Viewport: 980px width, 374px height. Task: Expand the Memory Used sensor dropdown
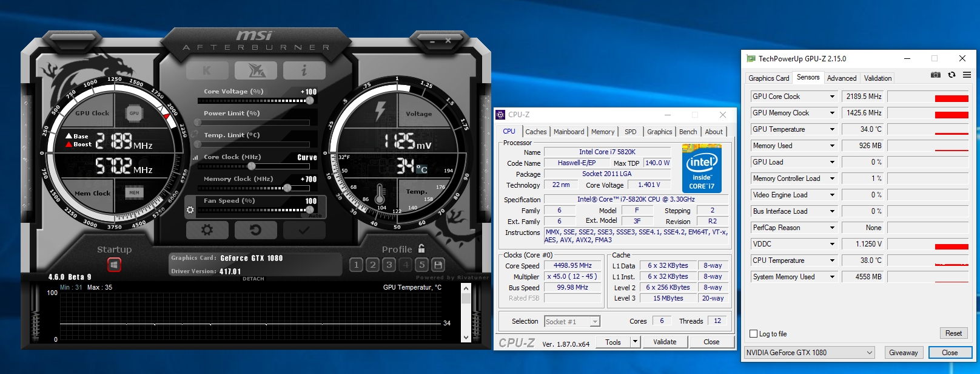coord(832,146)
